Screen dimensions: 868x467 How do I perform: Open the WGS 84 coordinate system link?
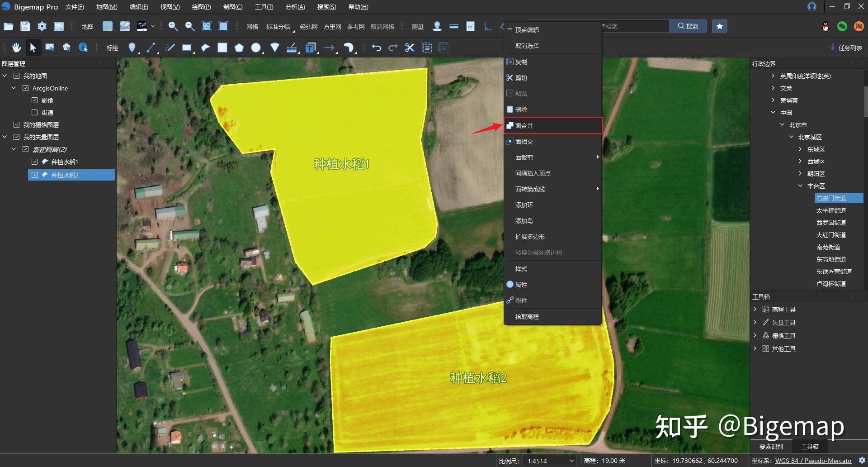pyautogui.click(x=813, y=461)
